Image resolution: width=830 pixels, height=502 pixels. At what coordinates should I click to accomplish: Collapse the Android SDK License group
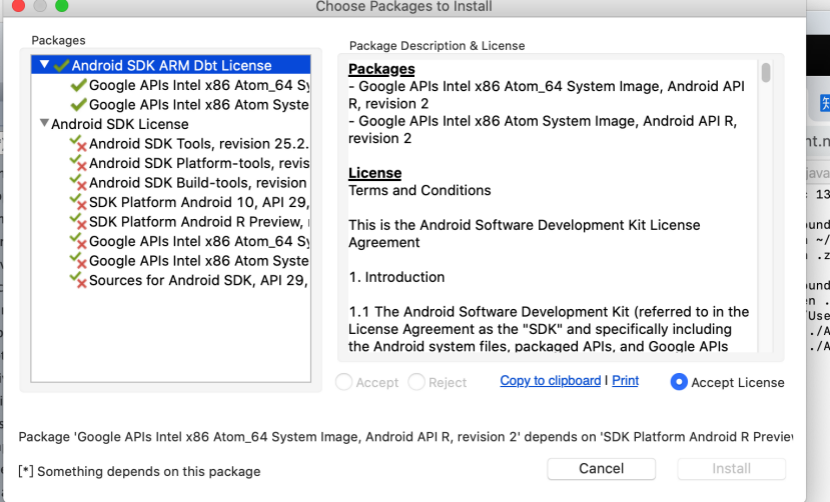(44, 123)
